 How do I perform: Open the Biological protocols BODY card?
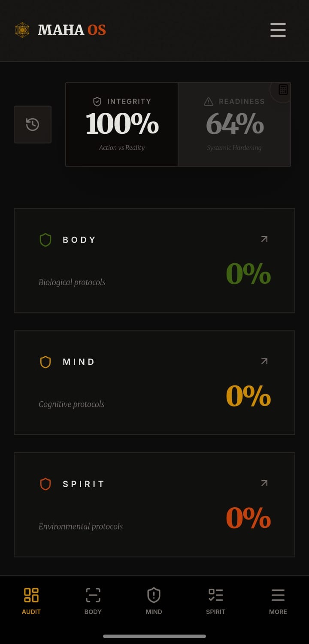[154, 261]
